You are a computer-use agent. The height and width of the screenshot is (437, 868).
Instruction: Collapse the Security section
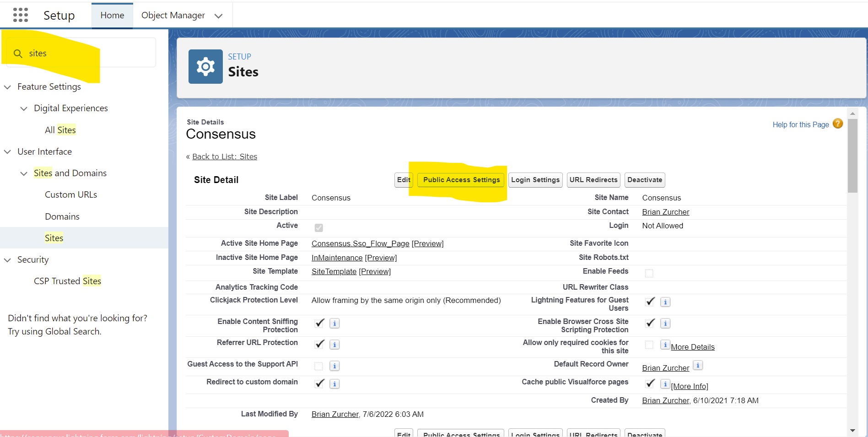click(7, 260)
